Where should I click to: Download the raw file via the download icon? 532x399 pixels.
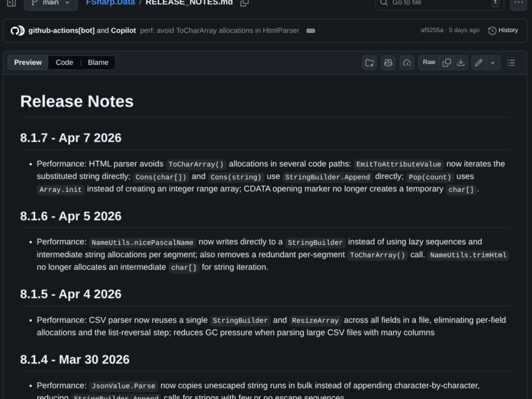[x=461, y=63]
